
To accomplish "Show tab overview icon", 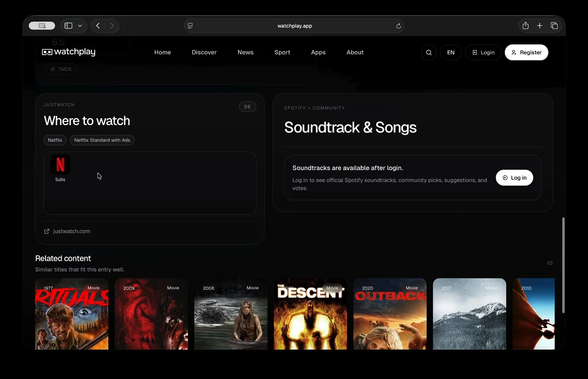I will click(554, 26).
